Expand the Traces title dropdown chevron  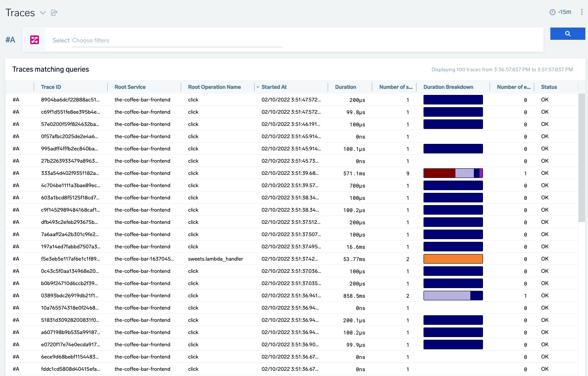pyautogui.click(x=43, y=13)
